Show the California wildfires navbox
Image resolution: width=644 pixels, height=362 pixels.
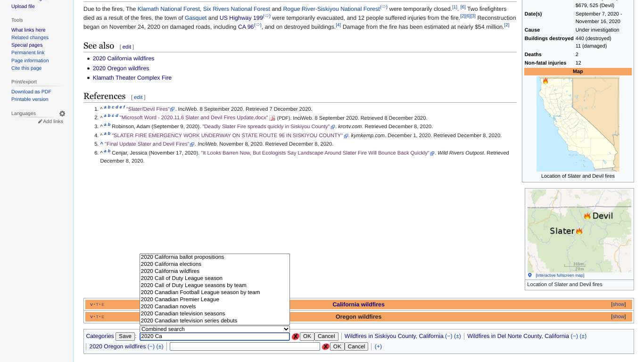point(618,304)
